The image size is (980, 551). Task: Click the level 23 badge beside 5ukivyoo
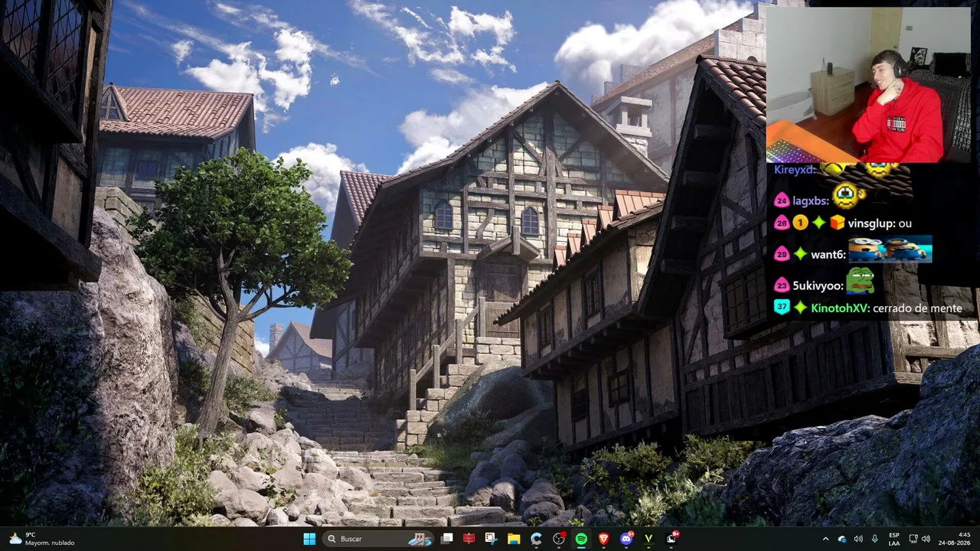pos(782,285)
